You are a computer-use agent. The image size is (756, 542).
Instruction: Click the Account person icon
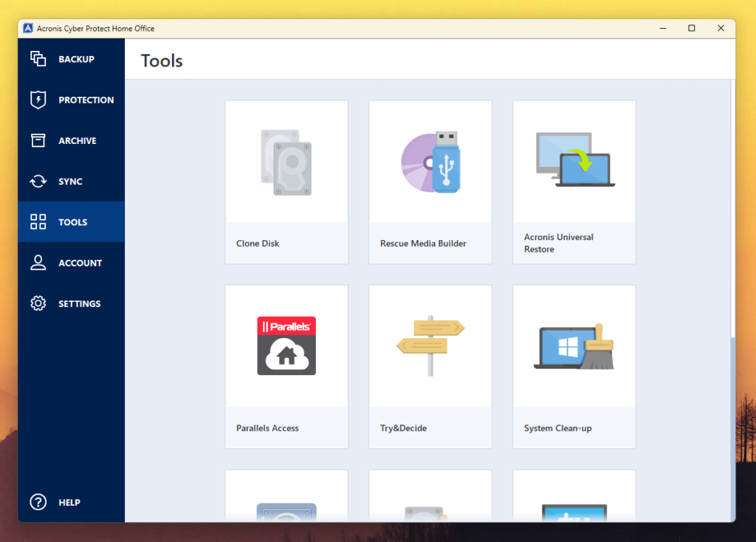coord(38,263)
